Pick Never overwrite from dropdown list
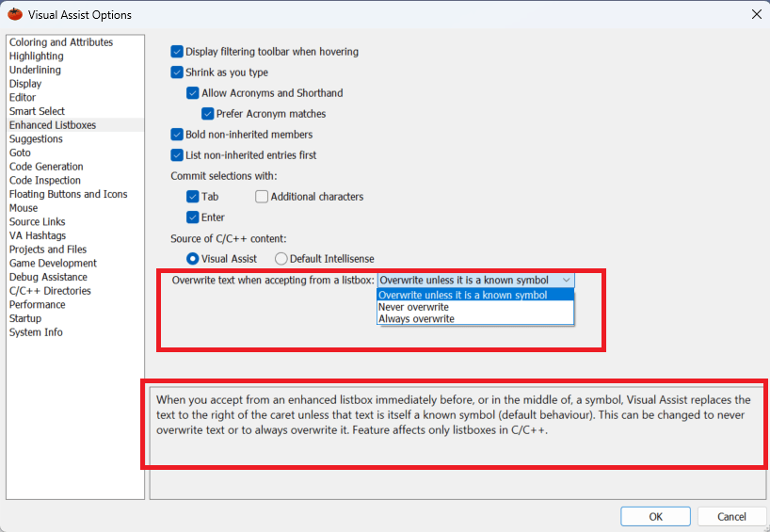 tap(413, 307)
